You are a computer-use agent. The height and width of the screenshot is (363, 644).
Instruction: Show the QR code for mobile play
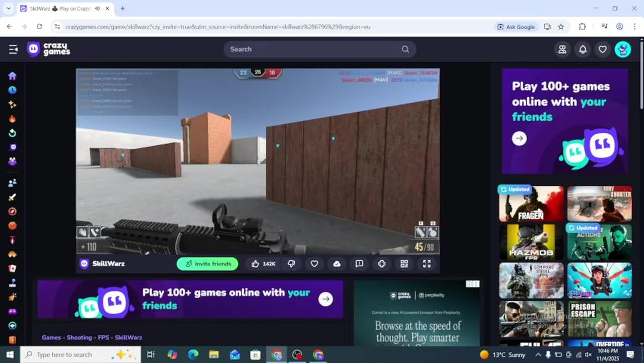click(404, 264)
